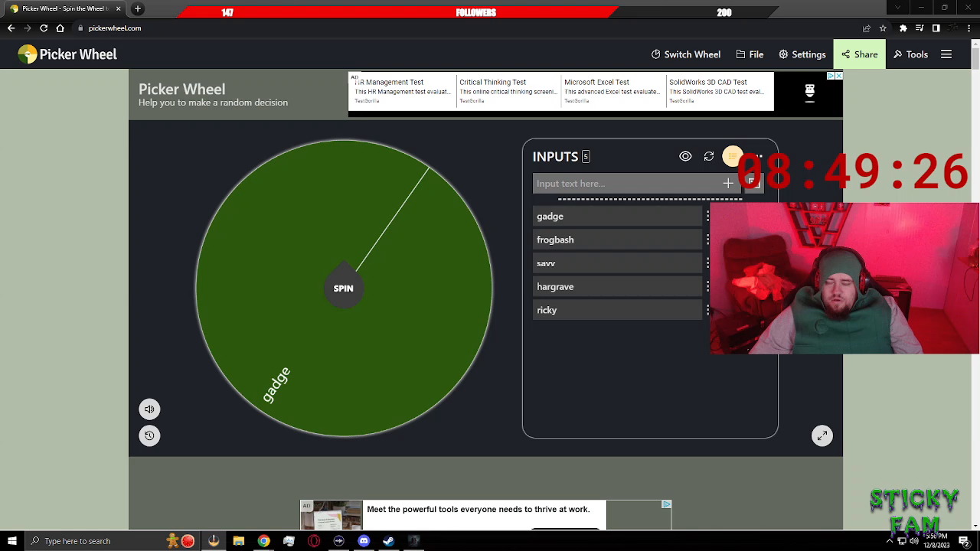Hide inputs with the eye icon
The width and height of the screenshot is (980, 551).
pyautogui.click(x=685, y=156)
